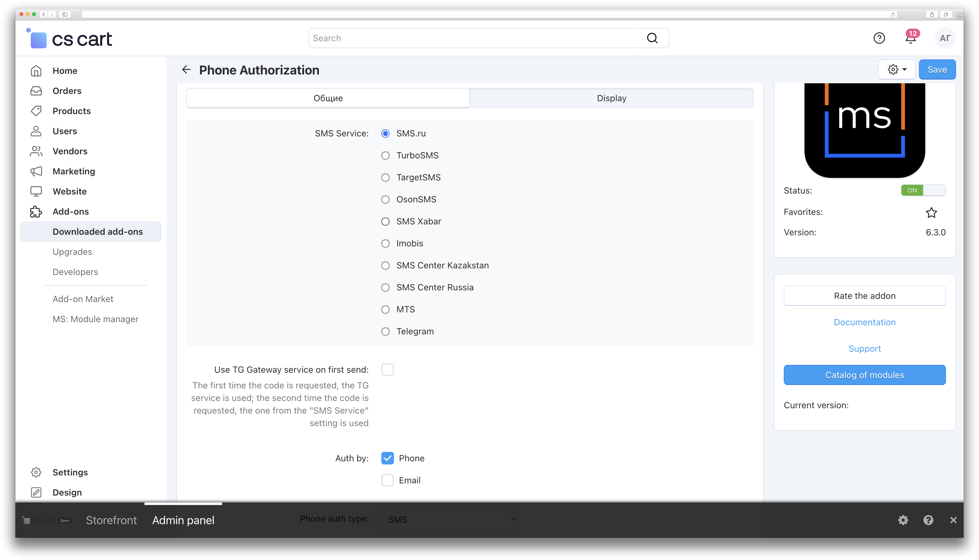979x560 pixels.
Task: Turn off the addon Status switch
Action: [923, 190]
